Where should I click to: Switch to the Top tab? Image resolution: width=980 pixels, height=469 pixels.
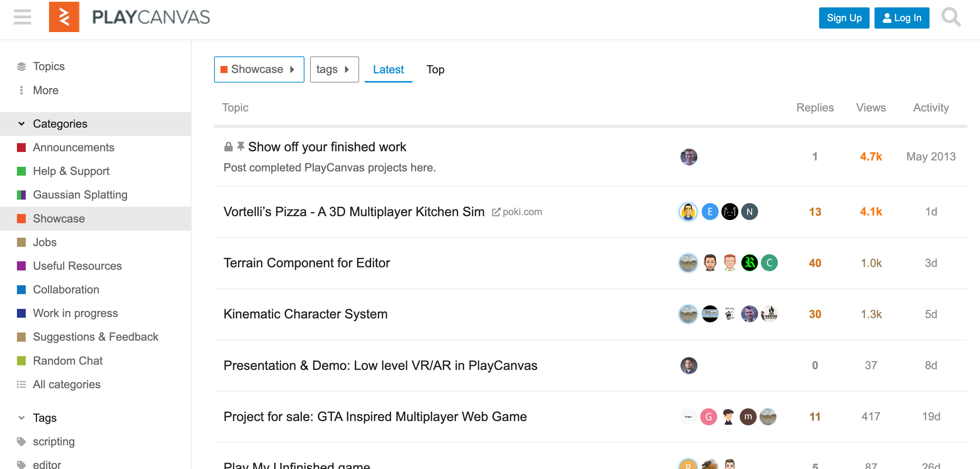pyautogui.click(x=435, y=69)
